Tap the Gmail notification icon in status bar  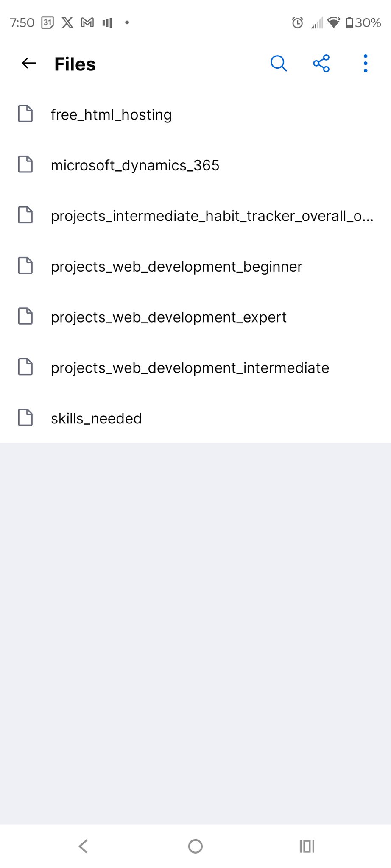tap(87, 22)
